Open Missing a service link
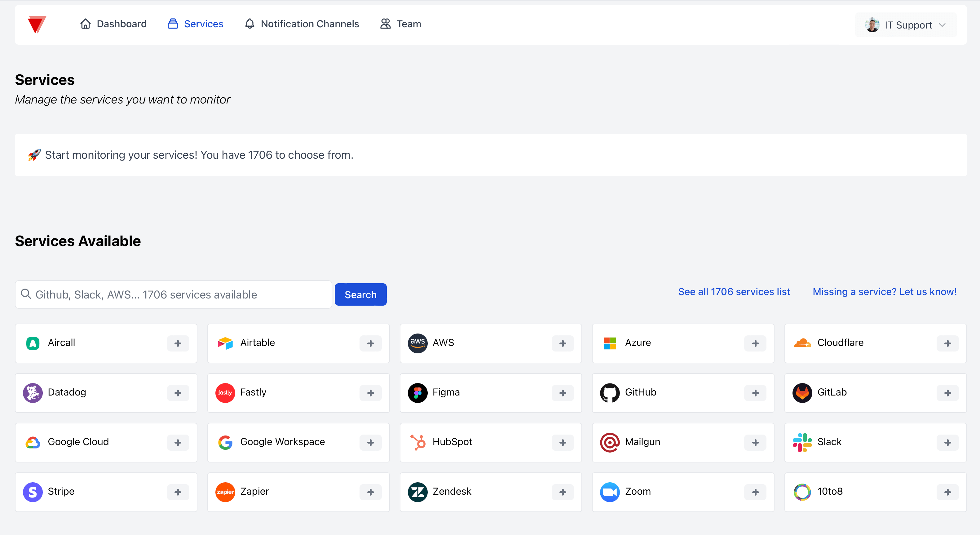 [x=885, y=292]
